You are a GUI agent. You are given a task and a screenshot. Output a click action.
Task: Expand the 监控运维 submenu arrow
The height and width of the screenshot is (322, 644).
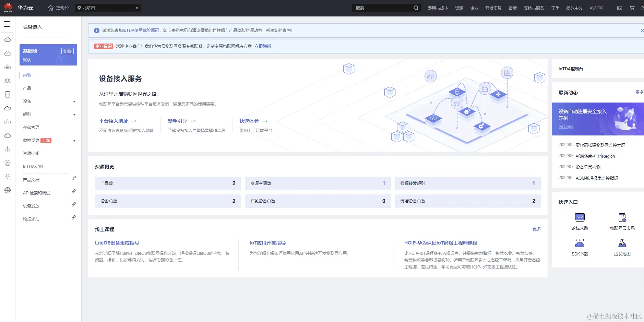pos(74,141)
